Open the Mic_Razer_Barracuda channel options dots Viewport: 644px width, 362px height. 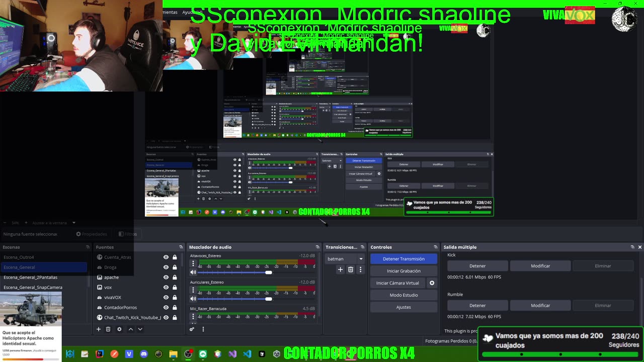pos(193,316)
